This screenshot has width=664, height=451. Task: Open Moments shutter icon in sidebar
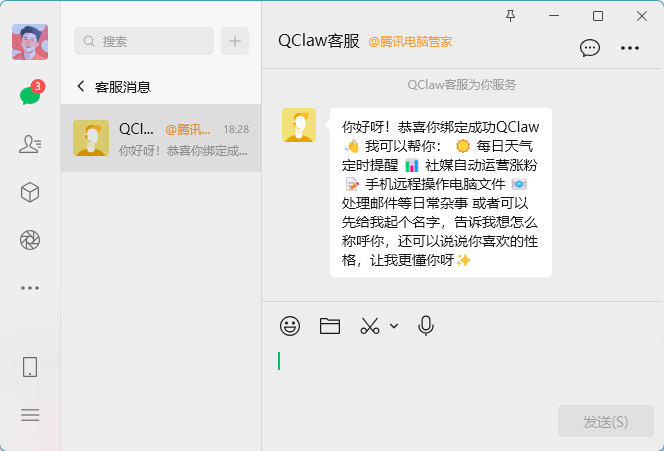coord(30,240)
